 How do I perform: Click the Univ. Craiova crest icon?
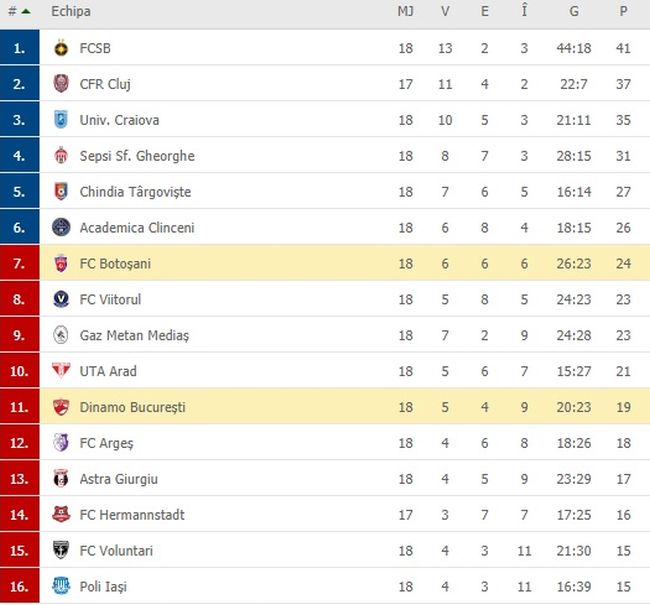tap(61, 120)
